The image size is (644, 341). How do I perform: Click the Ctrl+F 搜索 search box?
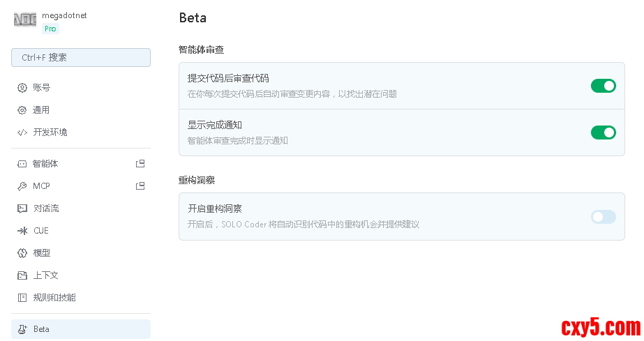click(81, 58)
